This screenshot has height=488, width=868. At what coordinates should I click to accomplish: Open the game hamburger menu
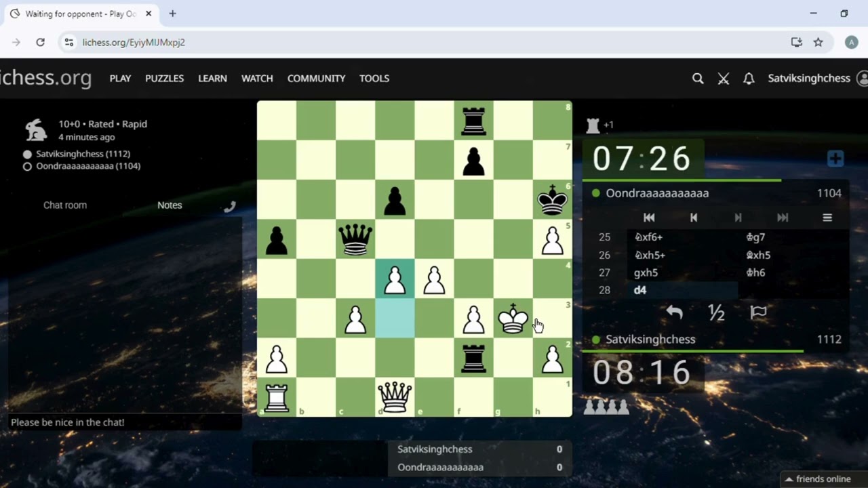[x=827, y=218]
